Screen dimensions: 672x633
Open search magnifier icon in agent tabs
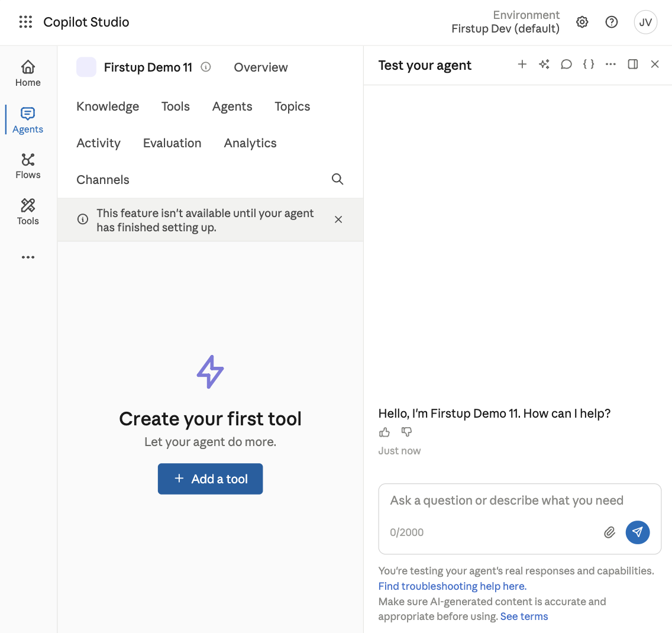pyautogui.click(x=338, y=179)
